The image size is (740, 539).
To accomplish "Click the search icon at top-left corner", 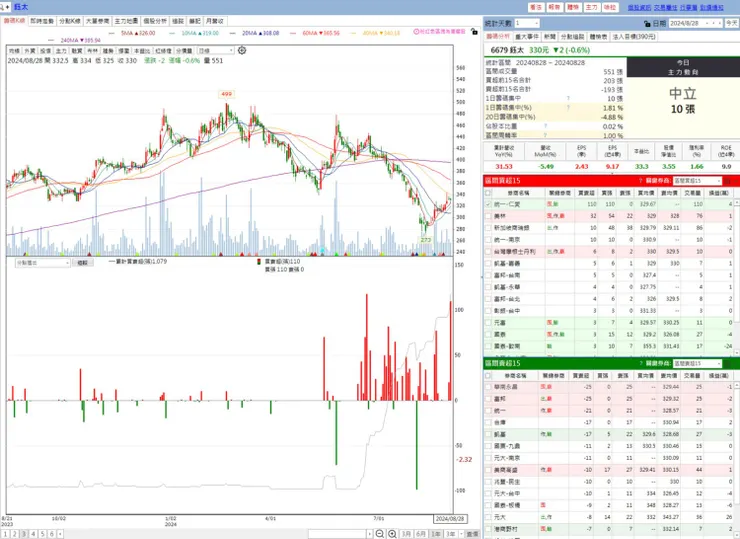I will point(2,7).
